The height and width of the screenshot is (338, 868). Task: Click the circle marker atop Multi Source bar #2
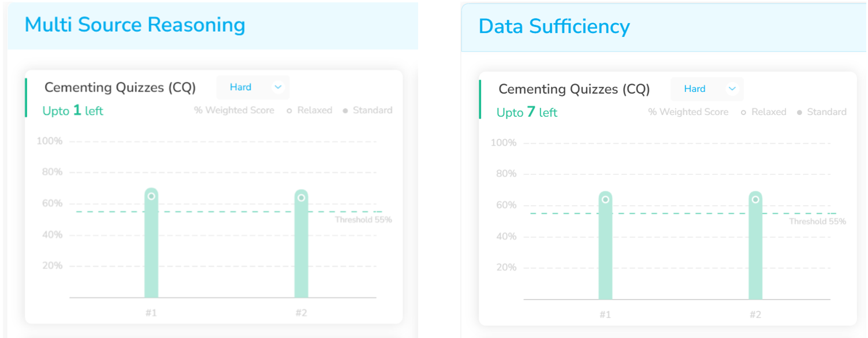pyautogui.click(x=301, y=198)
